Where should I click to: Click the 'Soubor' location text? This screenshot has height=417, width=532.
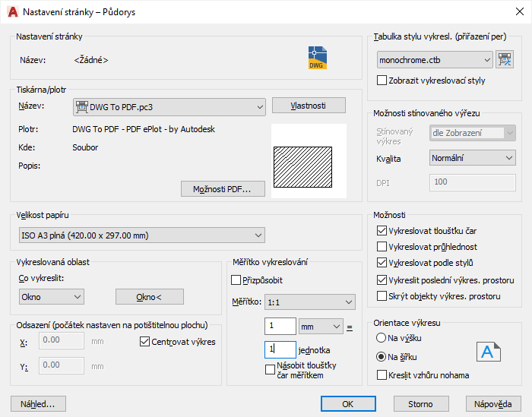pyautogui.click(x=85, y=147)
